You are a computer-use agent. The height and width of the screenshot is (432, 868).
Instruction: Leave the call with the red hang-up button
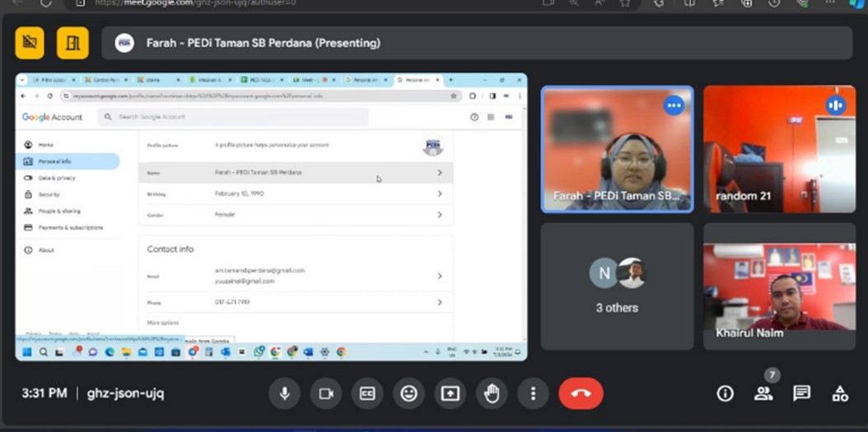click(x=581, y=394)
